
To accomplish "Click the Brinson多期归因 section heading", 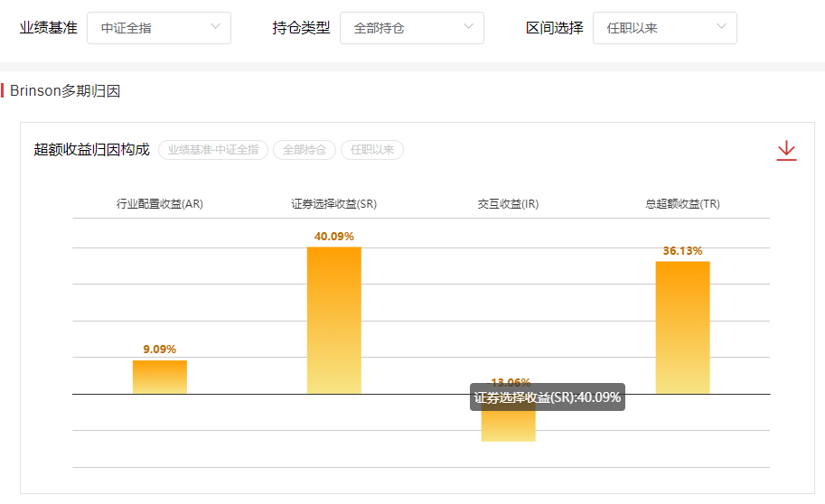I will click(x=65, y=91).
